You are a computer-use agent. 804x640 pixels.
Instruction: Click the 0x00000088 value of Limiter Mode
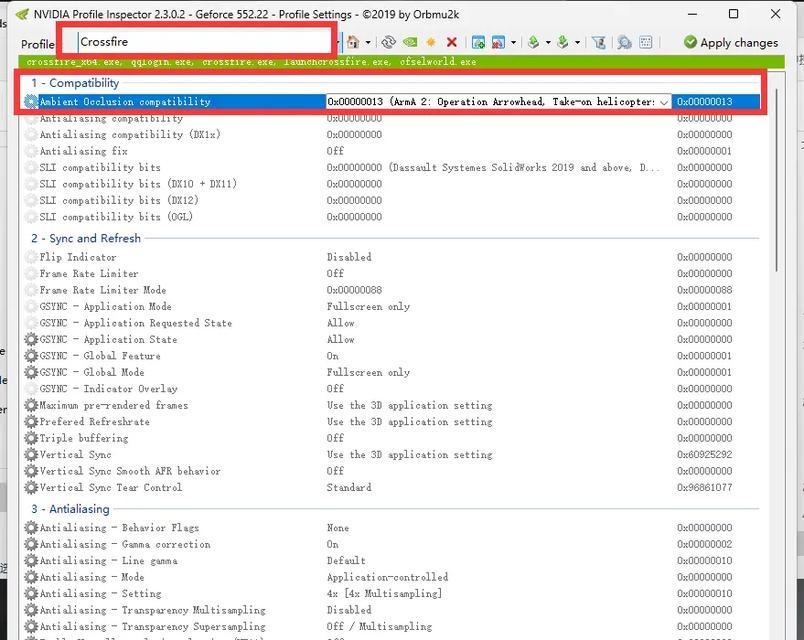click(x=354, y=290)
